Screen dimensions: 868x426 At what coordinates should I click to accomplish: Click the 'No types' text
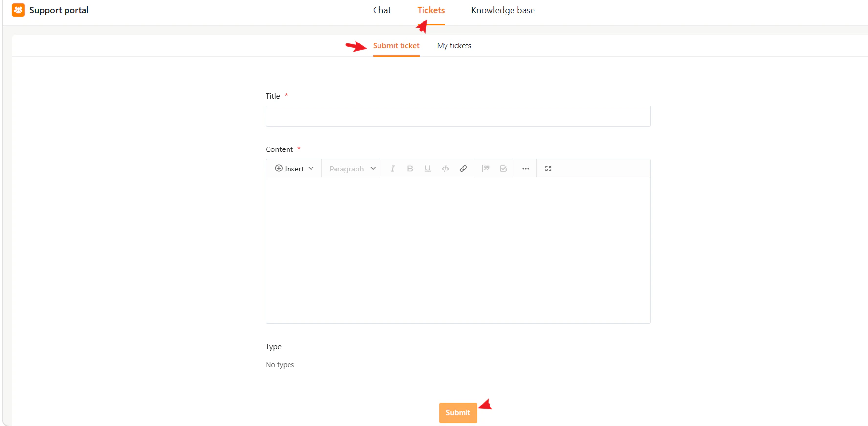click(280, 365)
